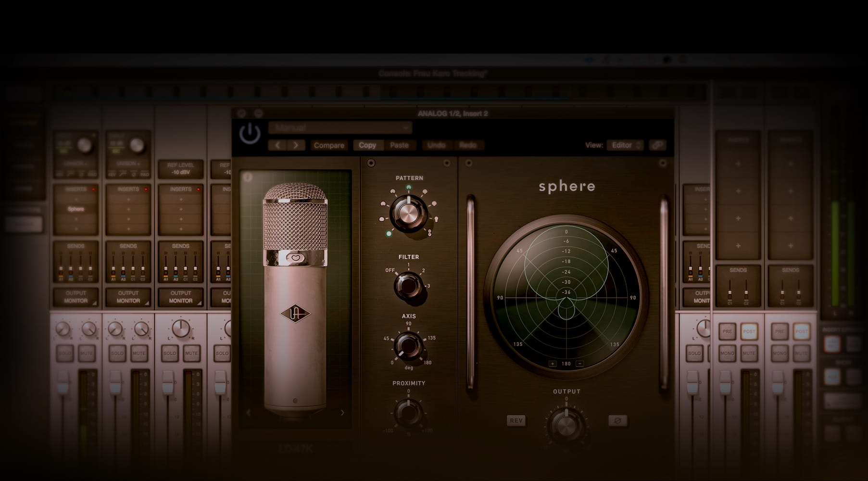Open the View Editor dropdown
The image size is (868, 481).
624,145
